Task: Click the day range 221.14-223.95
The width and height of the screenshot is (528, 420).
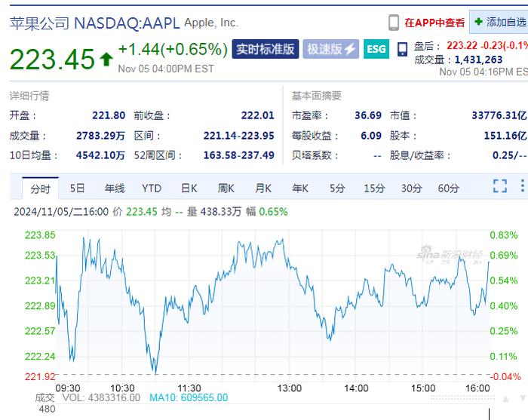Action: (x=239, y=136)
